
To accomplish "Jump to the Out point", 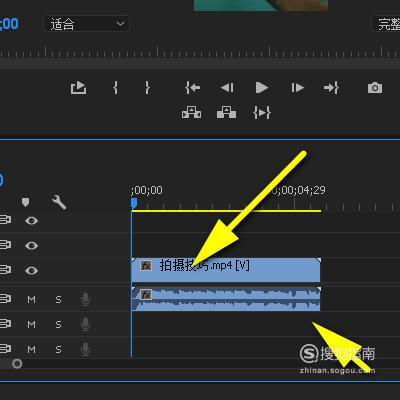I will (331, 88).
